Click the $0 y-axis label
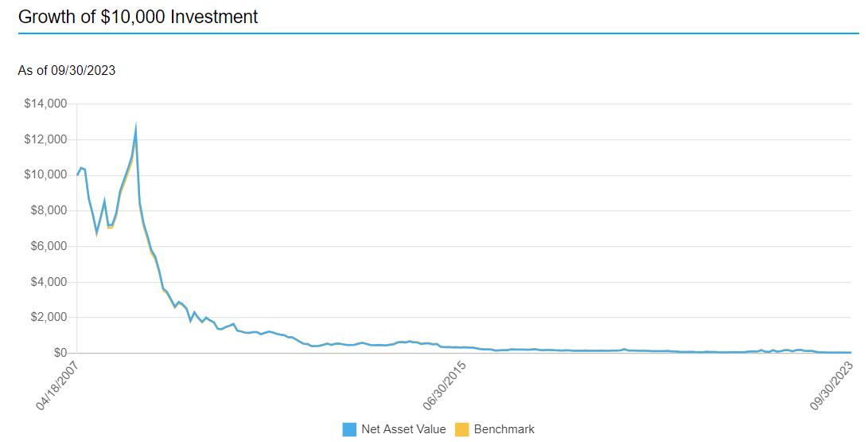 (59, 353)
